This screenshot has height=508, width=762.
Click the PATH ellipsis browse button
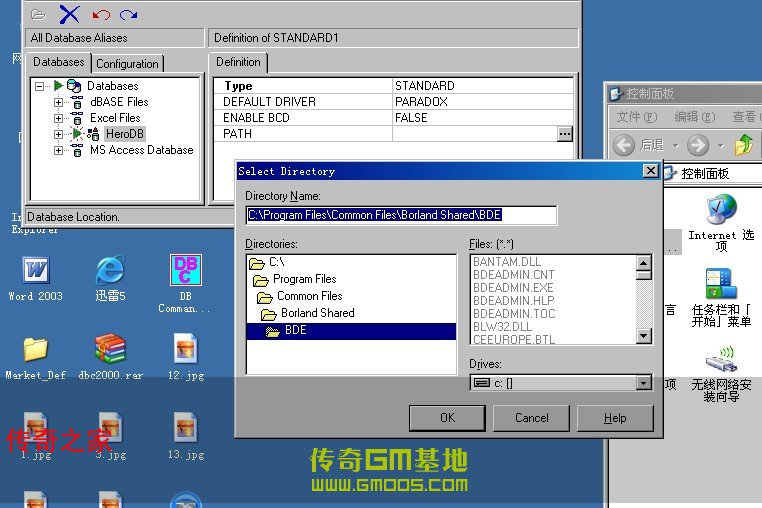[x=565, y=134]
